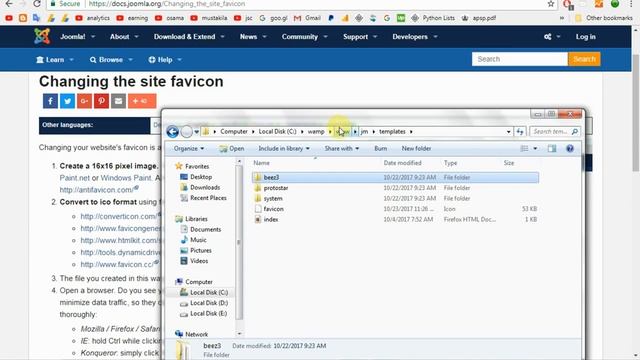Viewport: 640px width, 360px height.
Task: Click the settings cogs icon in Joomla navbar
Action: 548,37
